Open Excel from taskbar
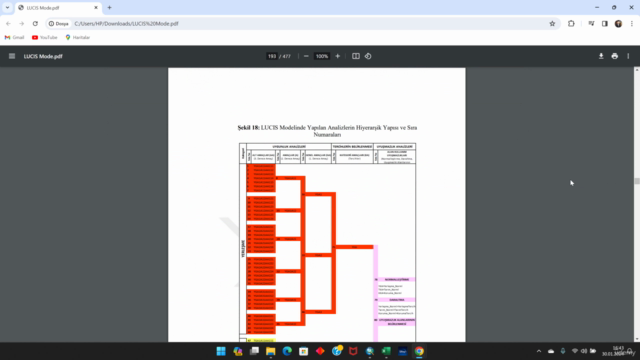 pos(386,351)
